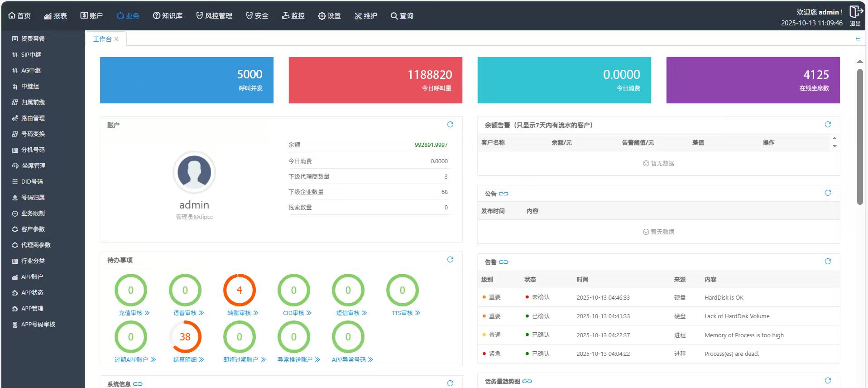The image size is (868, 388).
Task: Click the link icon beside 告警
Action: coord(504,262)
